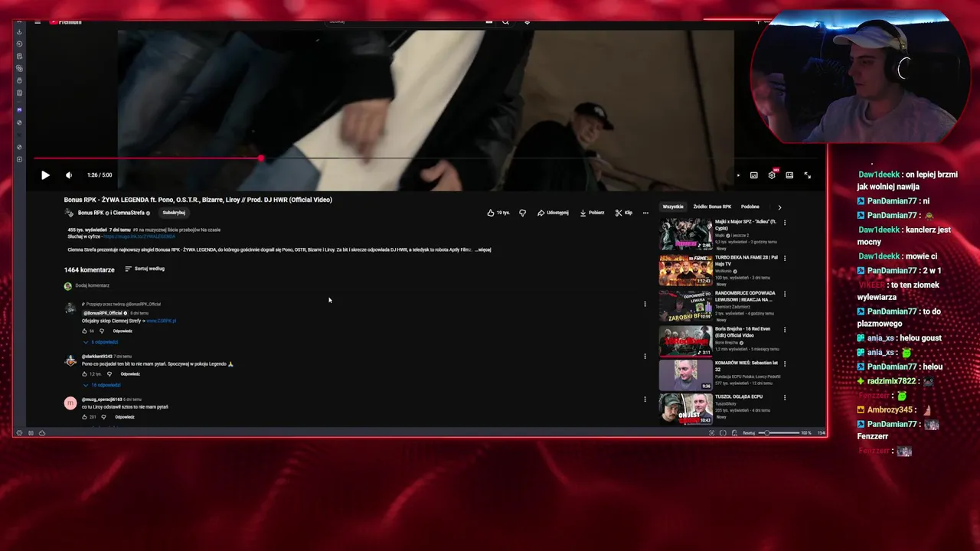Open the options menu for TUSZOL OGLĄDA ECPU

784,398
